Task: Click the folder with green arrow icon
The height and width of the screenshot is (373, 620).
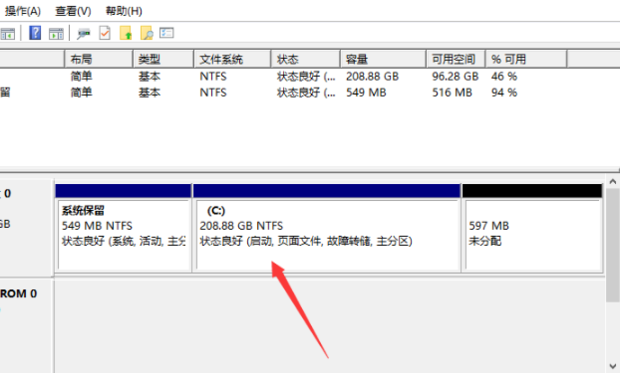Action: [126, 33]
